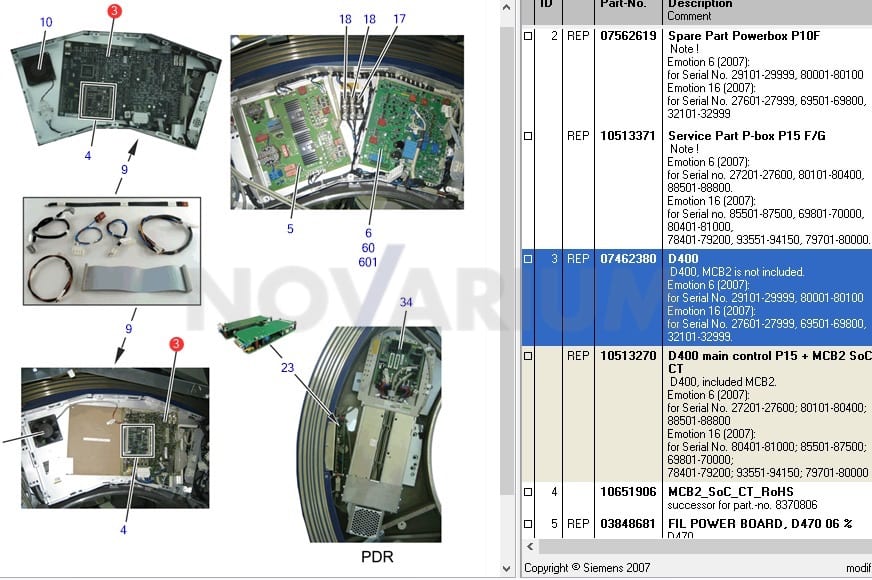Viewport: 872px width, 580px height.
Task: Click callout number 34 on the diagram
Action: pos(406,302)
